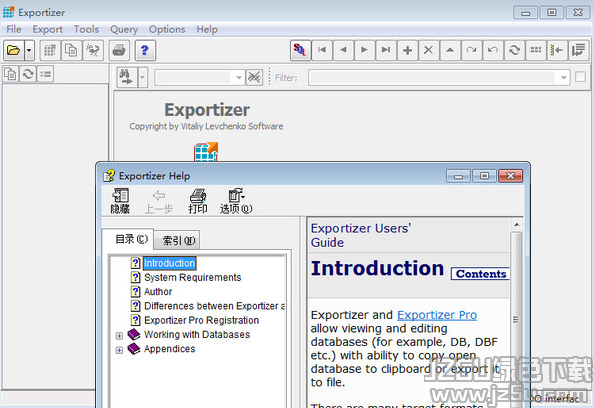The height and width of the screenshot is (408, 594).
Task: Click the Print icon in main toolbar
Action: (119, 50)
